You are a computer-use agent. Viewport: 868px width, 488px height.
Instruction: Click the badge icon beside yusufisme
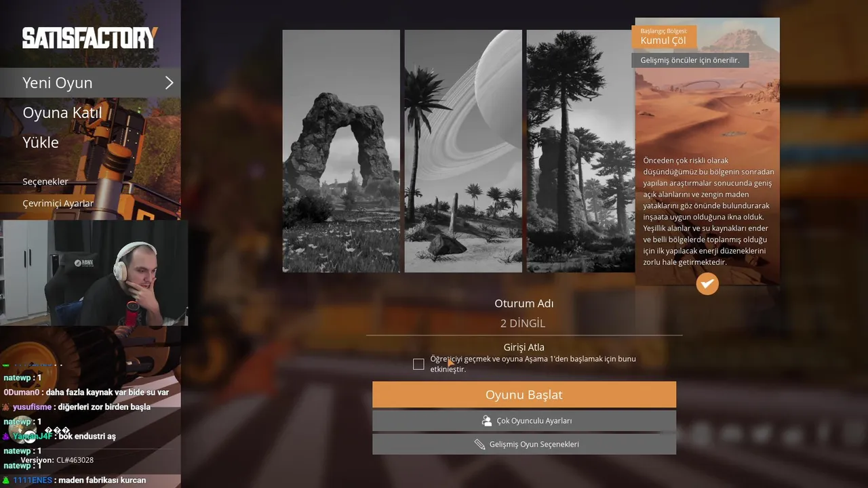pos(6,407)
